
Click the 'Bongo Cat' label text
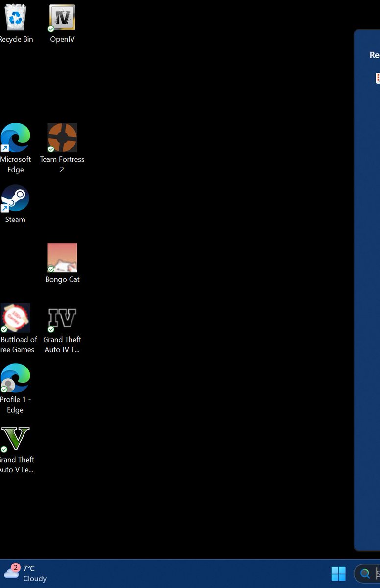click(x=62, y=279)
